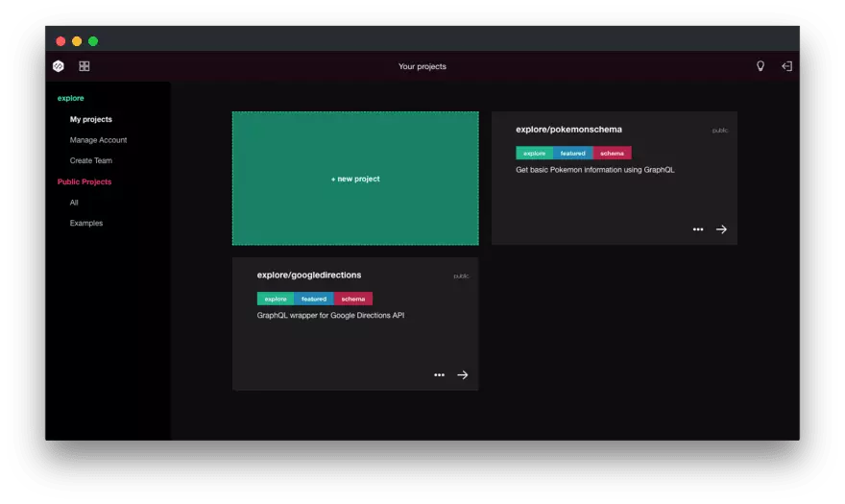The image size is (845, 504).
Task: Open more options on googledirections card
Action: (439, 375)
